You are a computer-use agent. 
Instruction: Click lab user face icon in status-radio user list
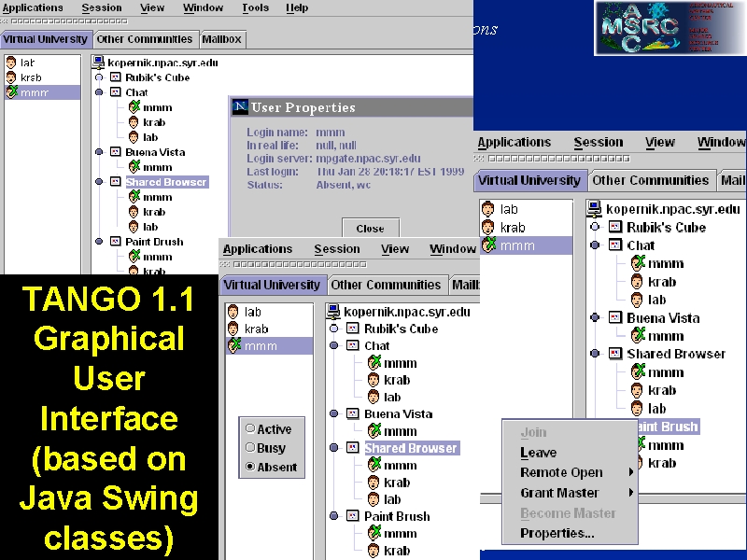(233, 312)
